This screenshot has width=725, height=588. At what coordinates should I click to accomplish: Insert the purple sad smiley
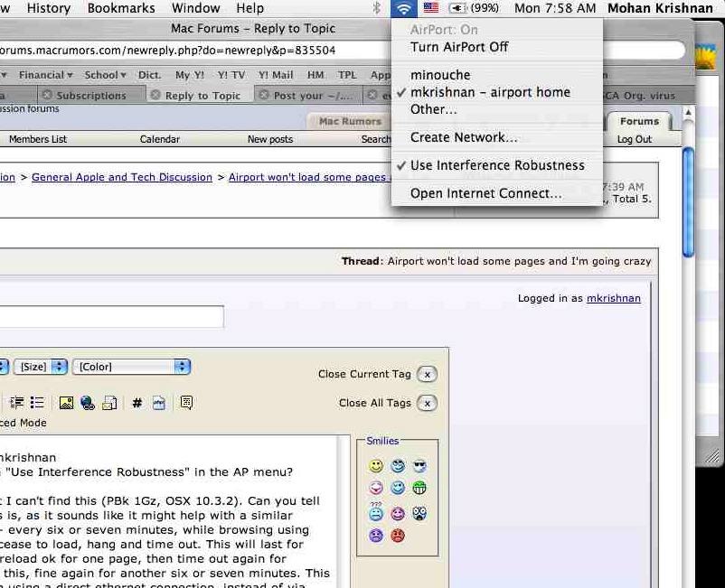pos(376,536)
